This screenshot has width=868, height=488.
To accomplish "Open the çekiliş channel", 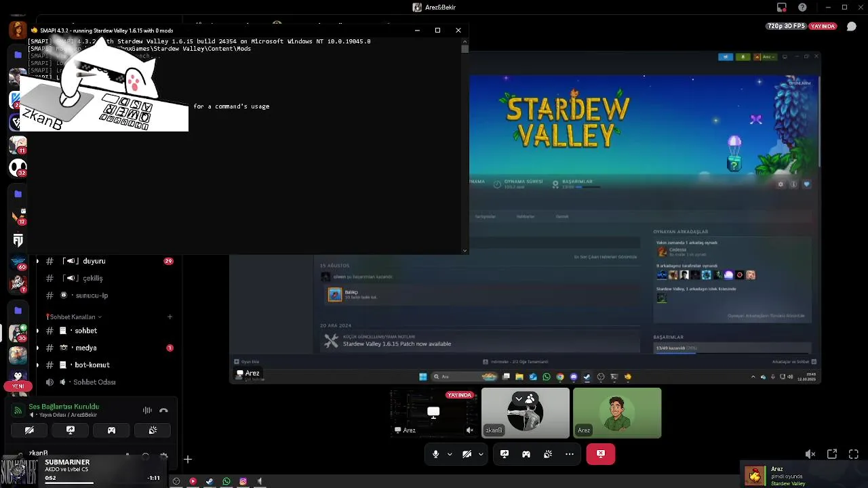I will pyautogui.click(x=92, y=279).
